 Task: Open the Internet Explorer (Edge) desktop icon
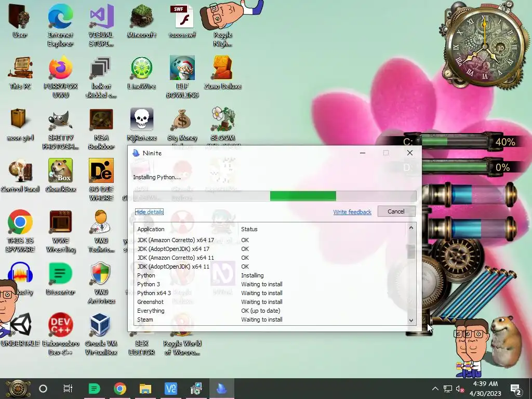click(60, 25)
